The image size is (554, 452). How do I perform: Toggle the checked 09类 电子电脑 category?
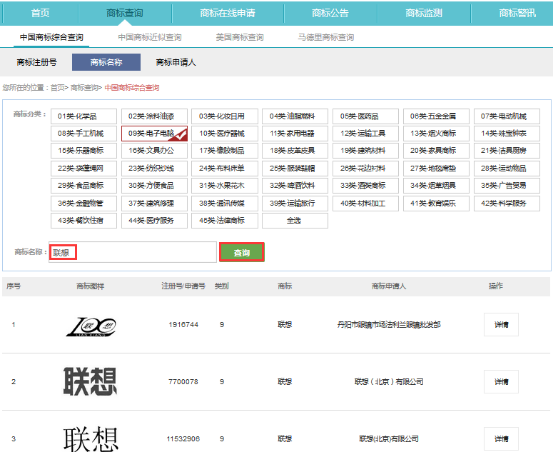pos(154,133)
